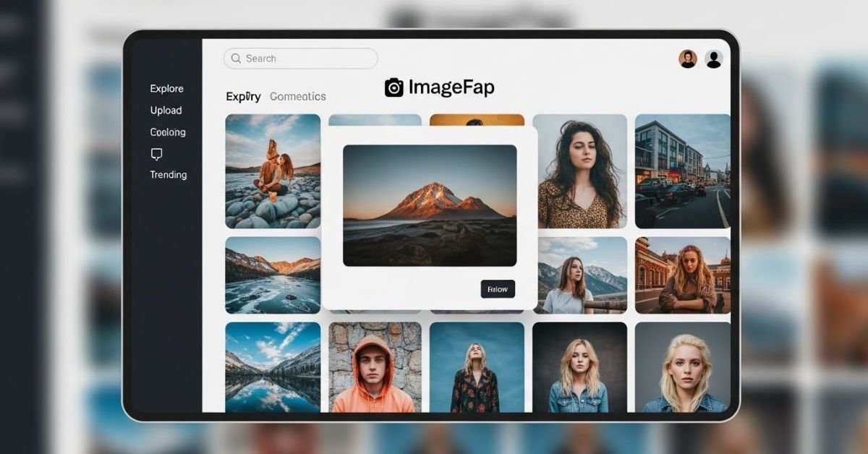Select the Upload option in sidebar

coord(166,110)
